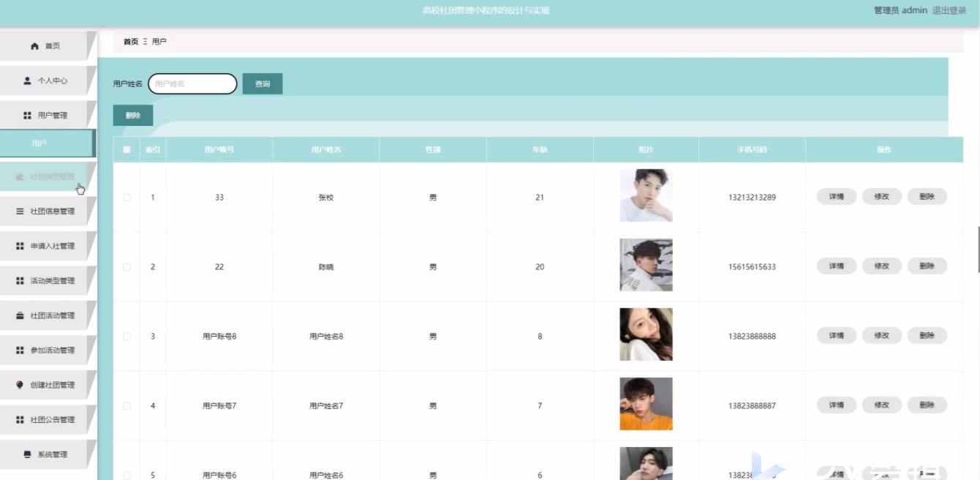
Task: Click the breadcrumb list icon near 首页
Action: click(x=143, y=42)
